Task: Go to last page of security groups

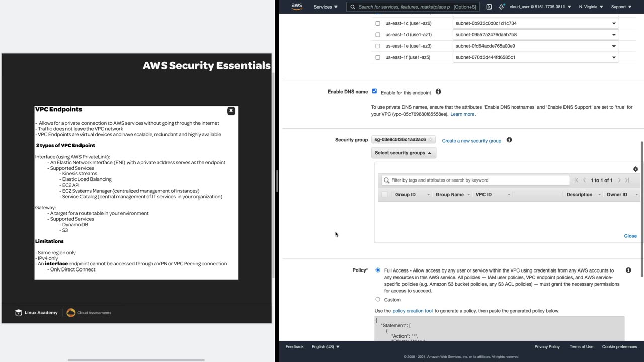Action: tap(627, 180)
